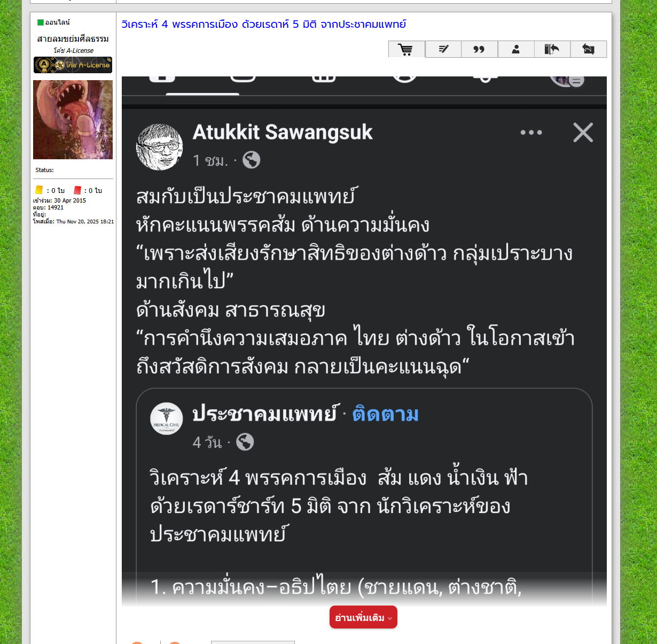Click the edit post pencil icon
This screenshot has height=644, width=657.
pyautogui.click(x=443, y=49)
